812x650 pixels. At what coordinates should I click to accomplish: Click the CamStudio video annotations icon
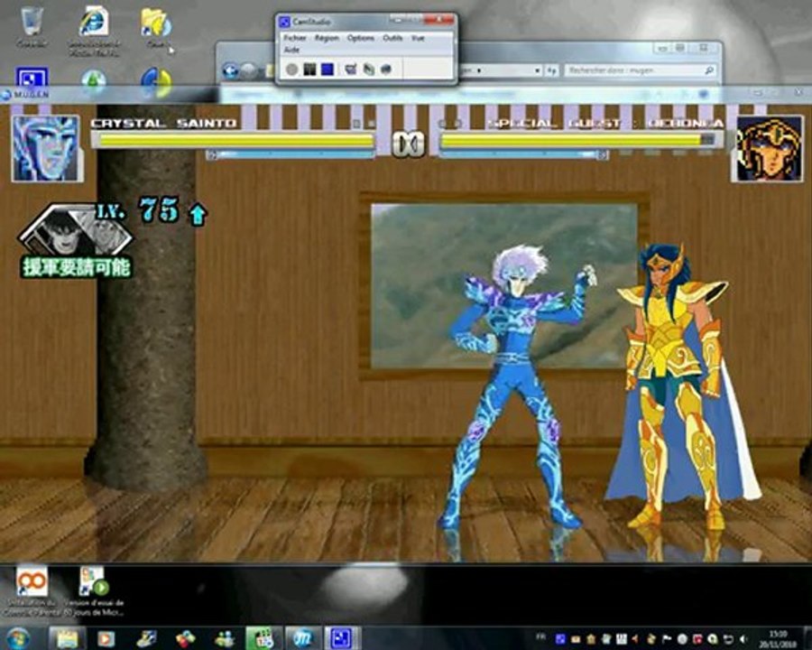coord(369,69)
